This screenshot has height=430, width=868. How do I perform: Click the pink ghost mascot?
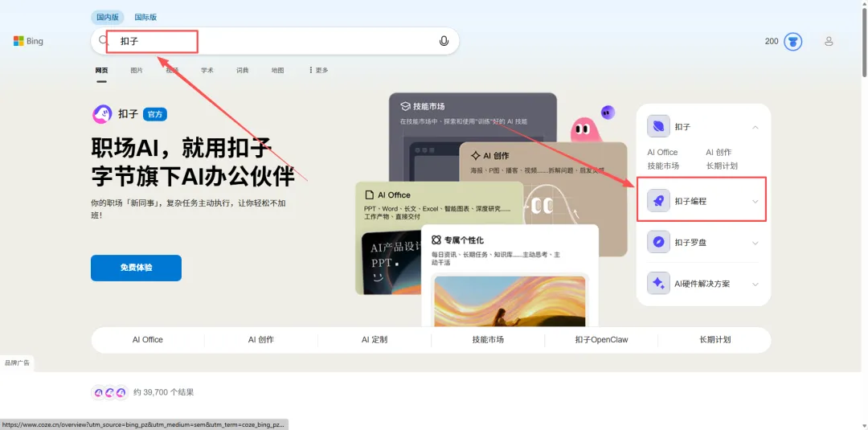click(x=586, y=130)
